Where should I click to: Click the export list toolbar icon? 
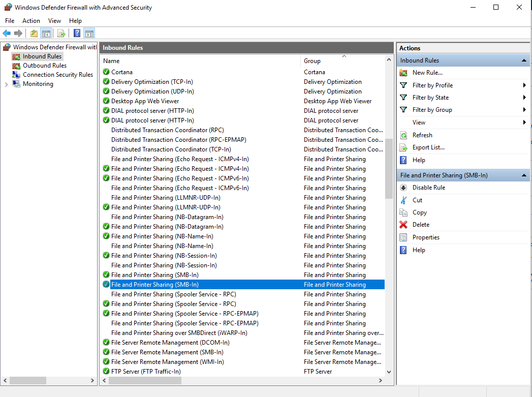[61, 33]
